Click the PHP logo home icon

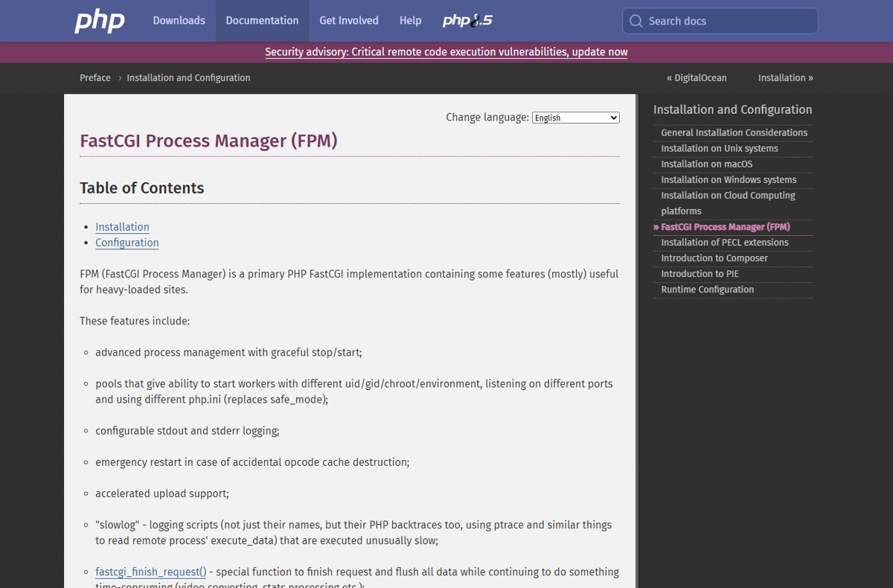pos(100,21)
